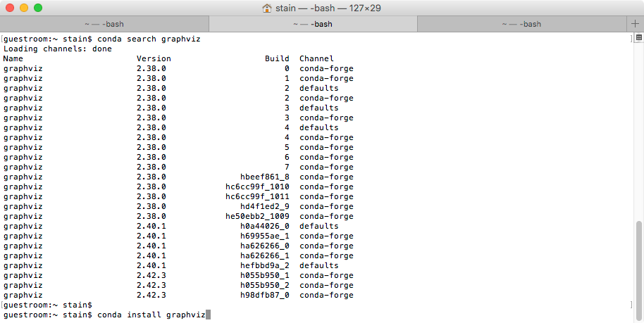Open a new tab with plus button
Image resolution: width=644 pixels, height=323 pixels.
pos(635,24)
